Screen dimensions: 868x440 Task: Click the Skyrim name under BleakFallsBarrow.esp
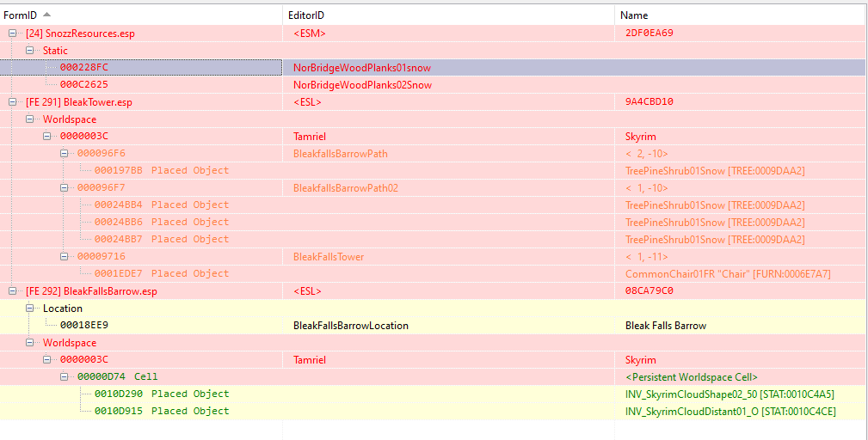pyautogui.click(x=641, y=360)
